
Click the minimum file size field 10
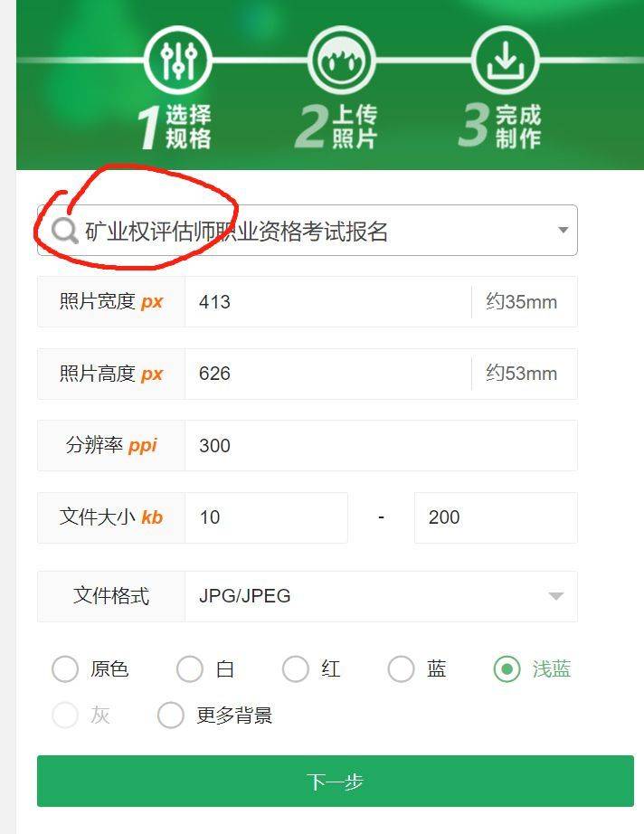click(x=266, y=517)
